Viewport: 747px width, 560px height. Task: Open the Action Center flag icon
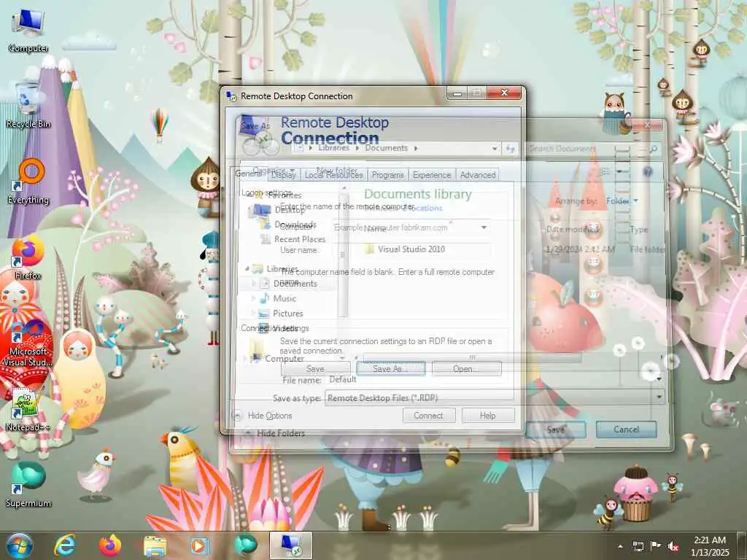(656, 546)
